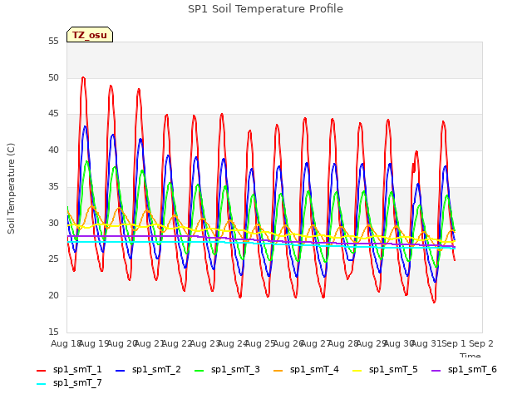The image size is (532, 399).
Task: Toggle sp1_smT_7 series in legend
Action: (69, 383)
